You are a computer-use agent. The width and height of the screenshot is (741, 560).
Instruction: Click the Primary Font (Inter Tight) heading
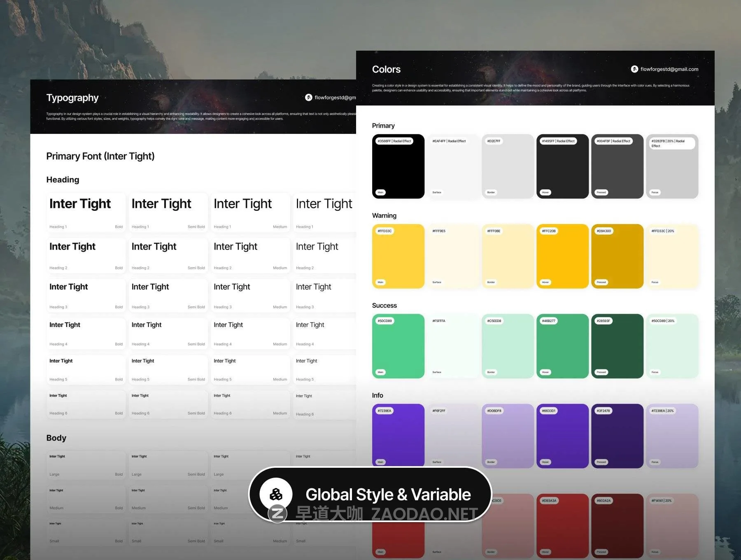[100, 156]
